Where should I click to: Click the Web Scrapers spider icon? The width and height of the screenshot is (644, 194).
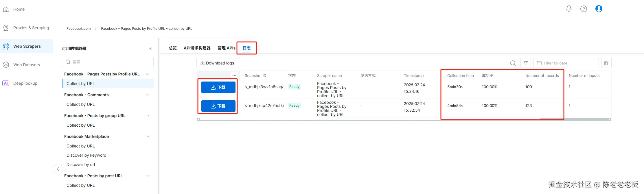(x=6, y=46)
